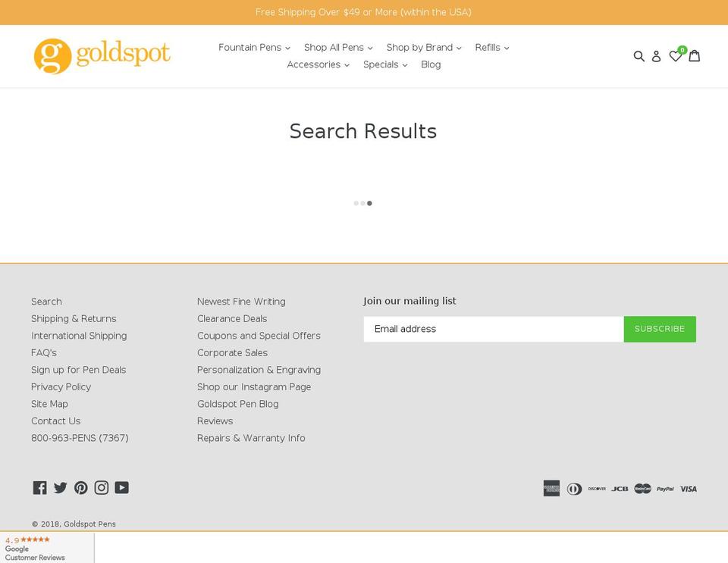Open Newest Fine Writing link
This screenshot has height=563, width=728.
coord(241,302)
